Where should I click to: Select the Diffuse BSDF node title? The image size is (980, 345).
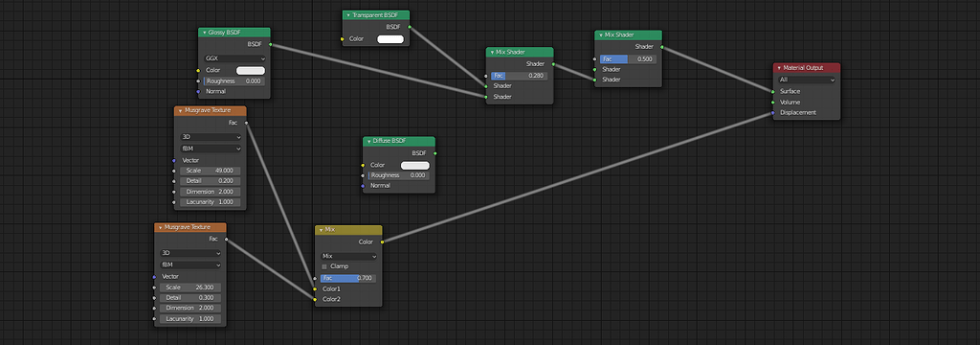point(389,142)
